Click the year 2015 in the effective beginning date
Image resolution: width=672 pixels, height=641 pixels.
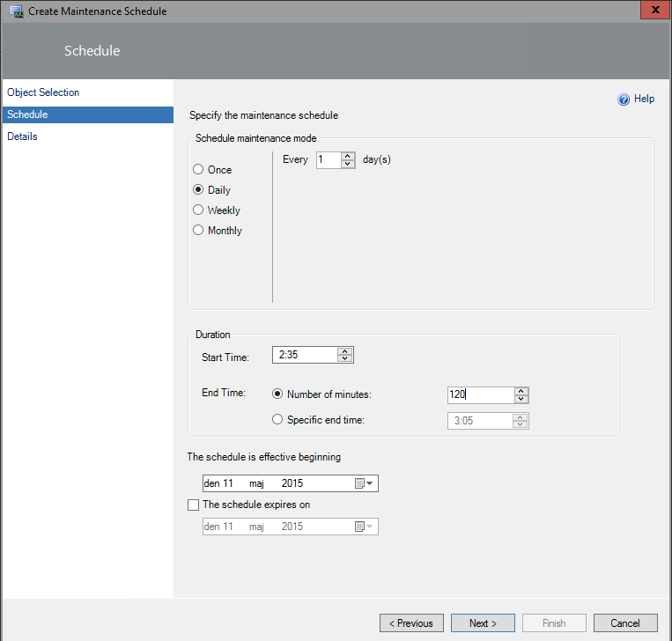coord(292,483)
